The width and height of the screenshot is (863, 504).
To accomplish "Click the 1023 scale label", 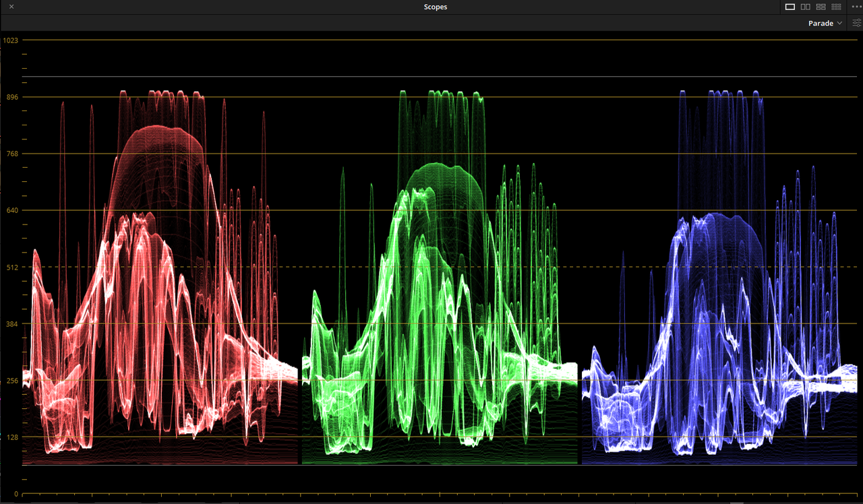I will click(x=11, y=40).
